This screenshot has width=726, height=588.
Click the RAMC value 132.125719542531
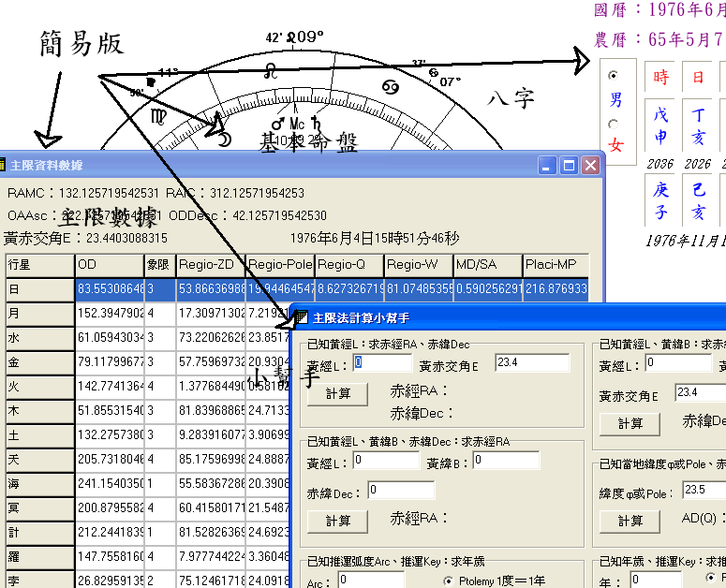[109, 193]
